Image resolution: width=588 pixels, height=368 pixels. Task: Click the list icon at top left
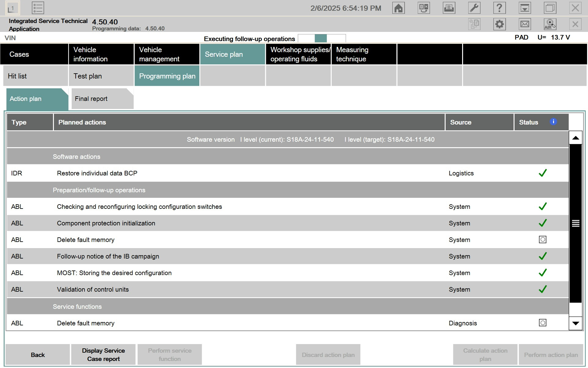coord(38,8)
